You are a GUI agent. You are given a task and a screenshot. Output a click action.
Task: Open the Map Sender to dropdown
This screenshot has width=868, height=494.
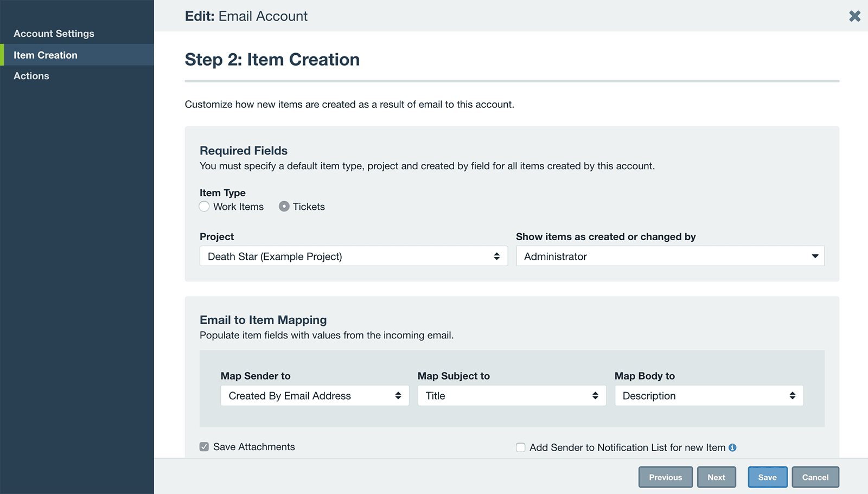click(x=315, y=396)
